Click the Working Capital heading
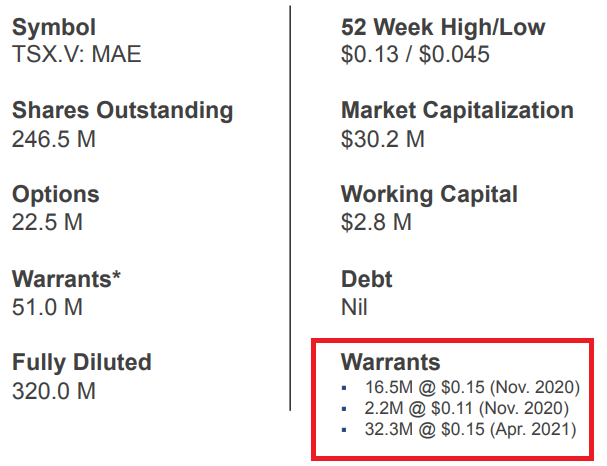The width and height of the screenshot is (607, 466). [429, 195]
